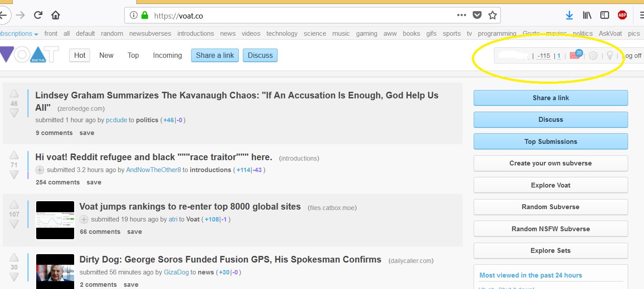Open the Adblock Plus extension icon
This screenshot has width=644, height=289.
622,15
